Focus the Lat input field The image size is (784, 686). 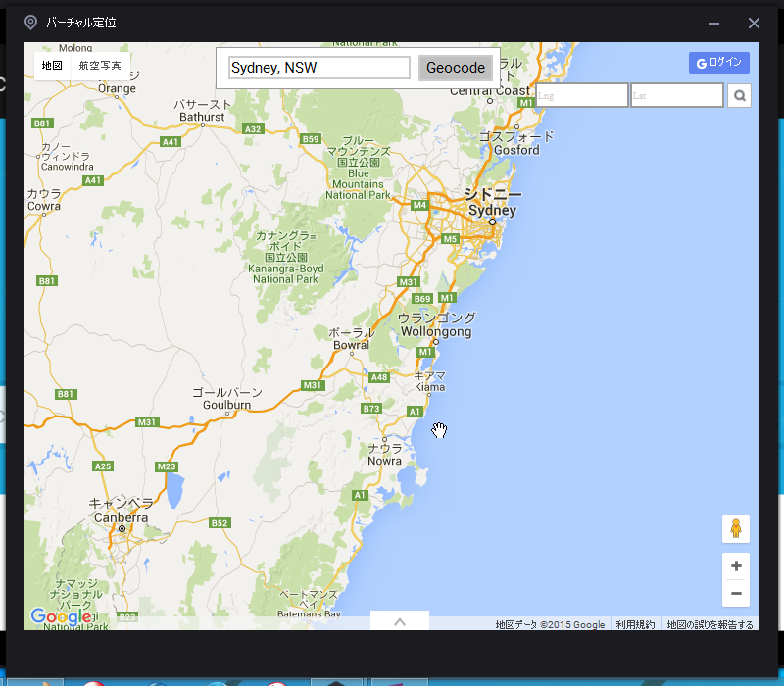point(676,95)
